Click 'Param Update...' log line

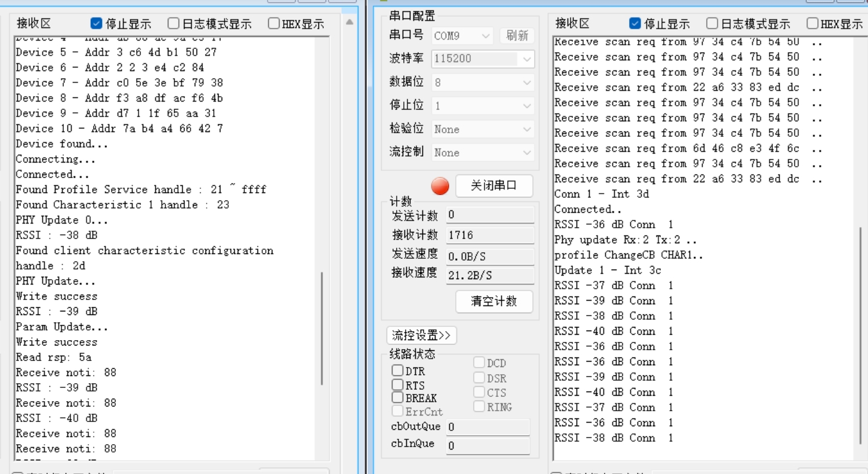click(62, 327)
